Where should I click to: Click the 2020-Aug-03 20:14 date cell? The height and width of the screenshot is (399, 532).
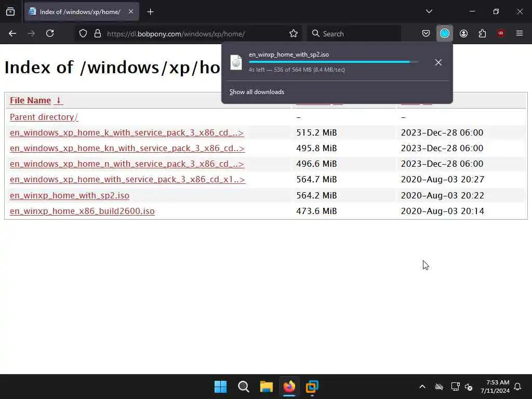click(443, 211)
